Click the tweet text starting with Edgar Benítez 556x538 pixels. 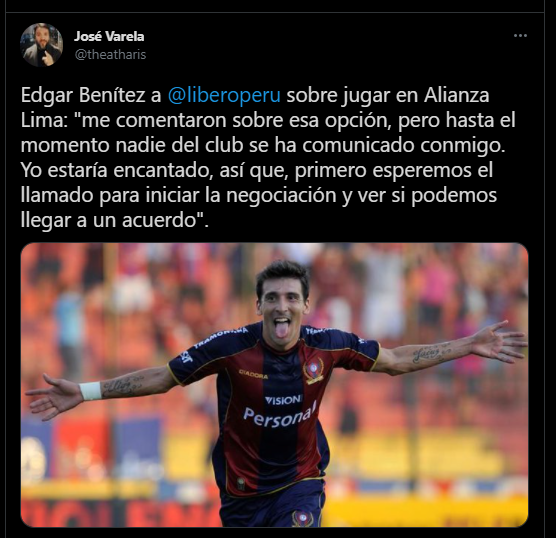point(268,157)
